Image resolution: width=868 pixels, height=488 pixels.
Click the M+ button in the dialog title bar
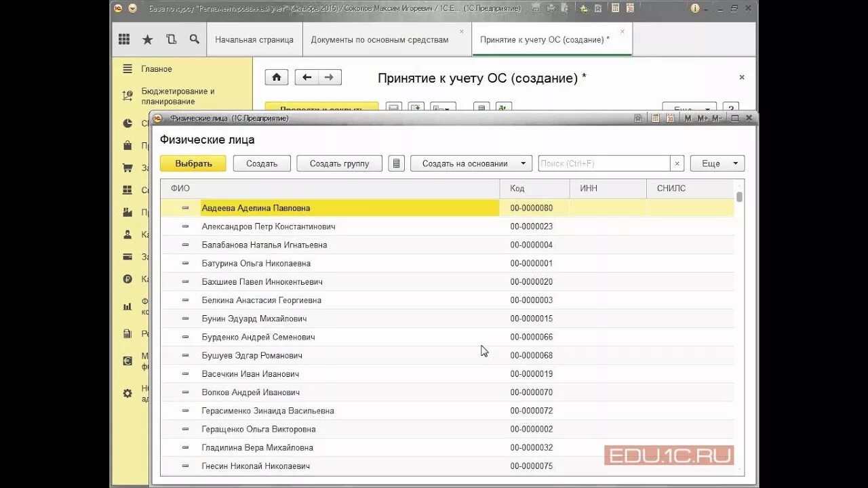pos(703,118)
